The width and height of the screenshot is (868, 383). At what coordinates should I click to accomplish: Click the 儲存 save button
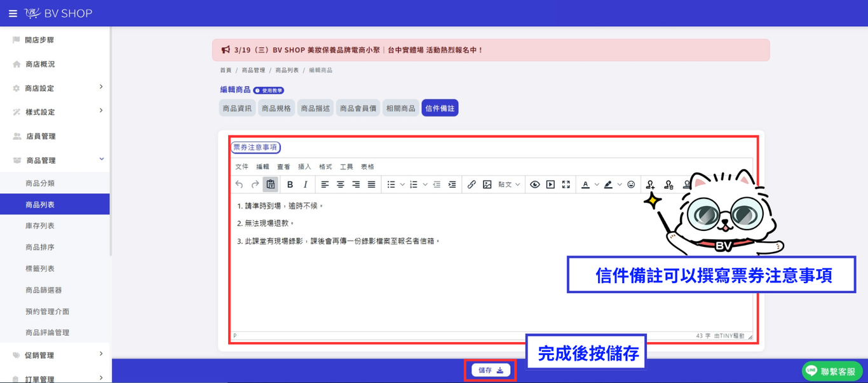pyautogui.click(x=491, y=370)
